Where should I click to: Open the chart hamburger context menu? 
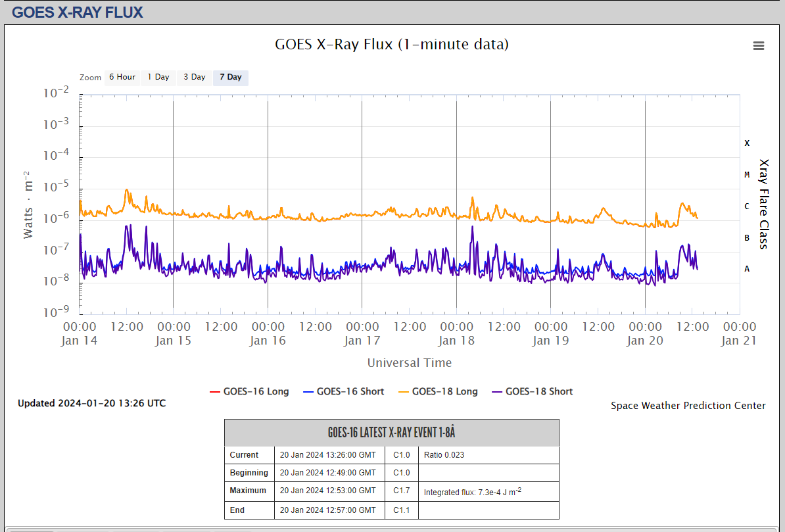758,45
